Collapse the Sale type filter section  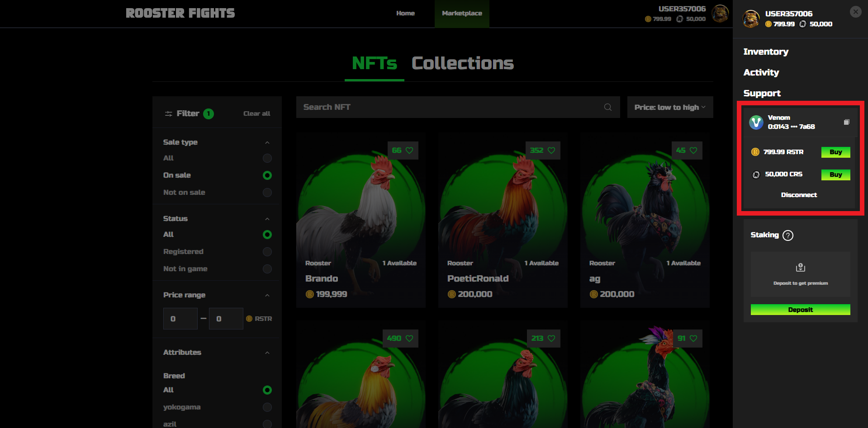(267, 142)
